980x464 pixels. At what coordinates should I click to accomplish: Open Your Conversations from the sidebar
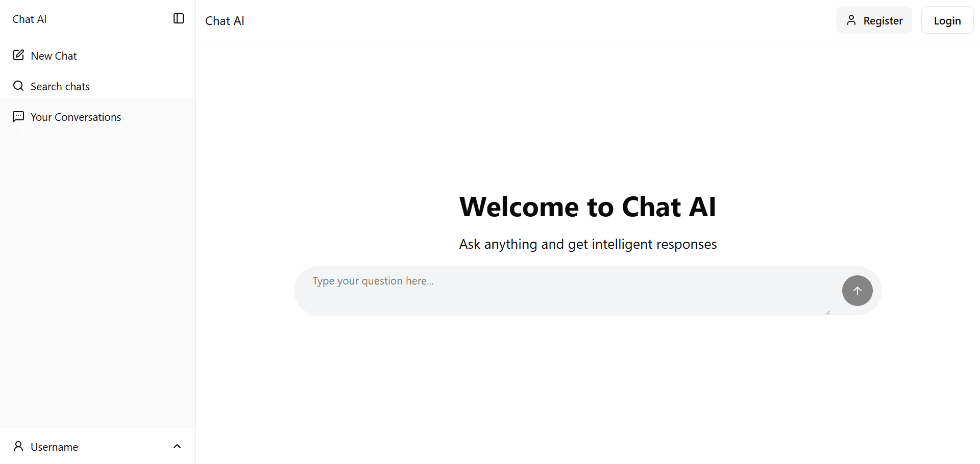click(76, 117)
